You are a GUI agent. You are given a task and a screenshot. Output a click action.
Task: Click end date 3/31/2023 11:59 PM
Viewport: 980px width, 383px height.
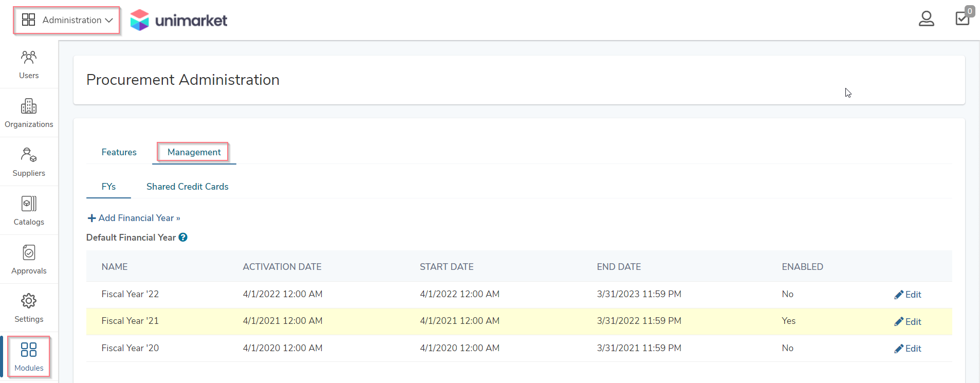click(x=639, y=294)
